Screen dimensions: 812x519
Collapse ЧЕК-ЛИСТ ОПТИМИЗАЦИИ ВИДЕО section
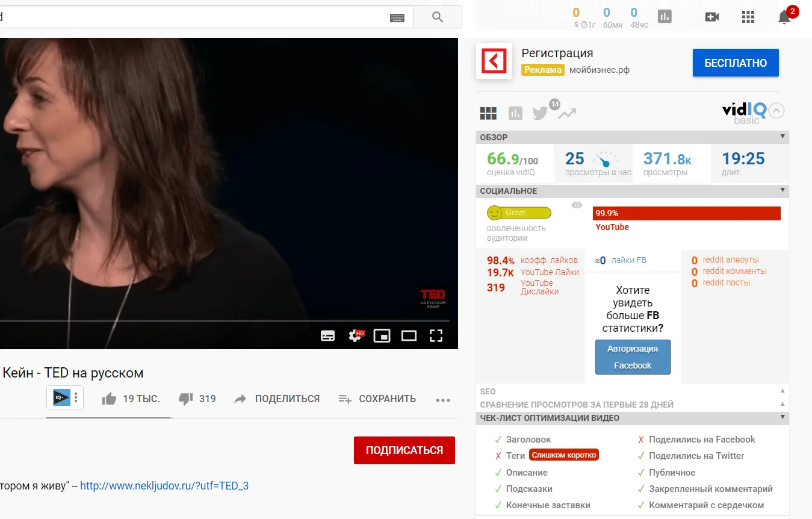coord(783,417)
